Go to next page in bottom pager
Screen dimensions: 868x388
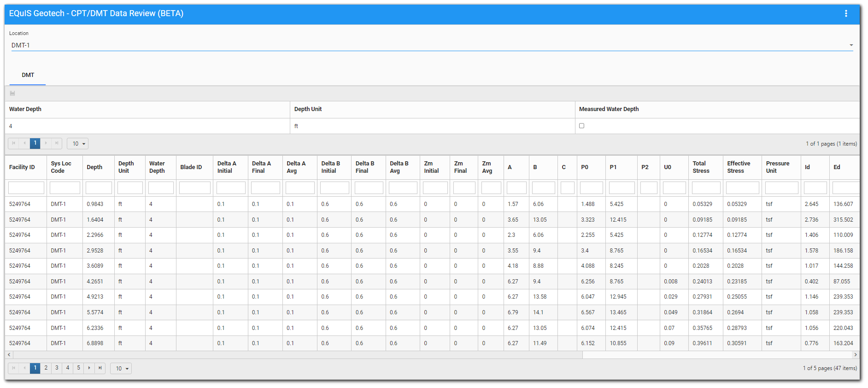click(89, 368)
